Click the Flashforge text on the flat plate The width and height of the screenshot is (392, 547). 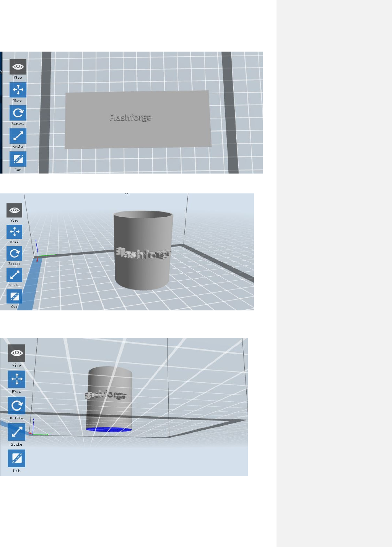coord(131,117)
